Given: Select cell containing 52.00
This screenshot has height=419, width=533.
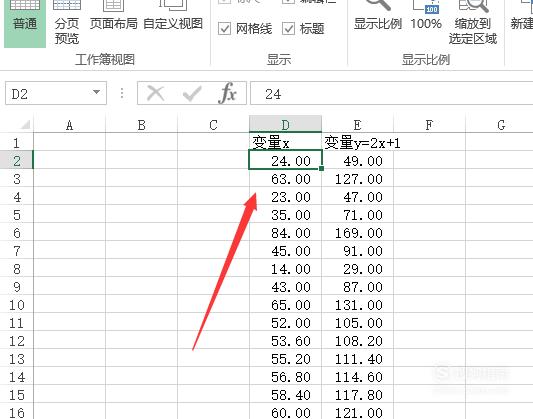Looking at the screenshot, I should tap(286, 323).
